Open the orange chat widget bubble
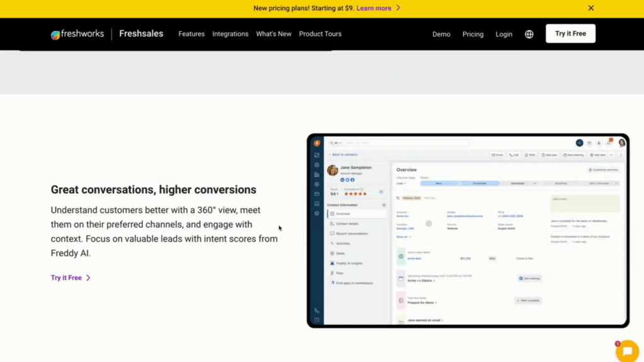Image resolution: width=644 pixels, height=362 pixels. point(627,351)
